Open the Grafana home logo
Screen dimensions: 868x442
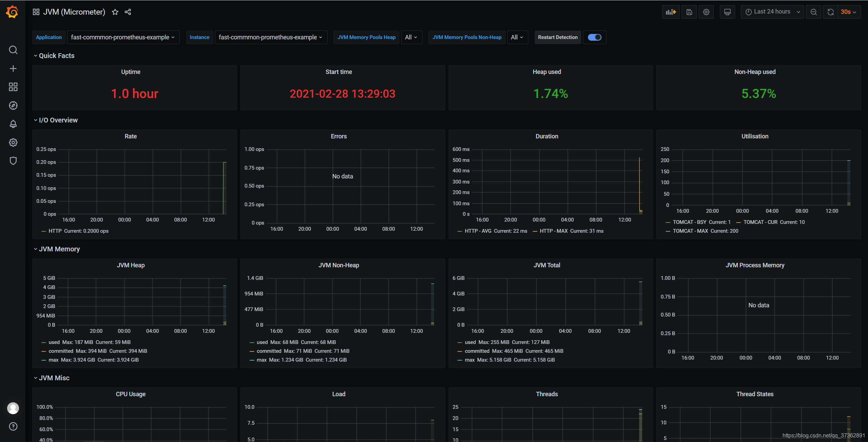pos(13,12)
